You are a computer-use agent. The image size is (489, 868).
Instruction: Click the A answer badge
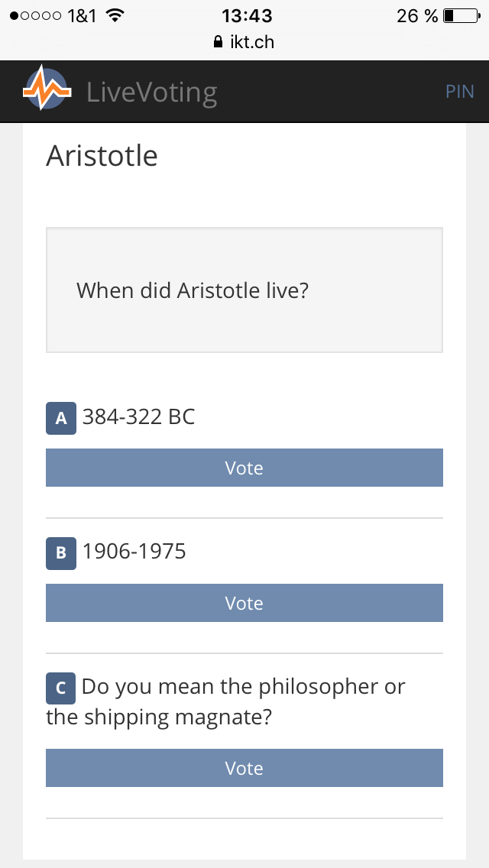(61, 419)
